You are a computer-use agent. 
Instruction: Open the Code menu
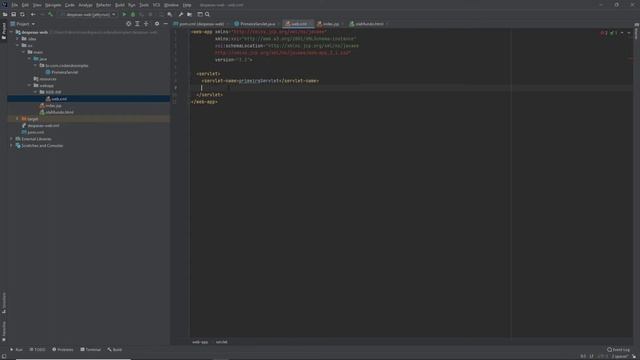[x=70, y=5]
